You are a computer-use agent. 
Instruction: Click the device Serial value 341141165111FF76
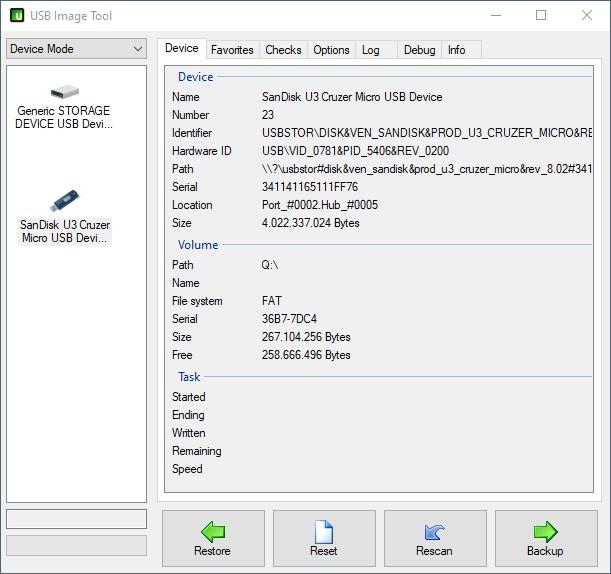310,187
